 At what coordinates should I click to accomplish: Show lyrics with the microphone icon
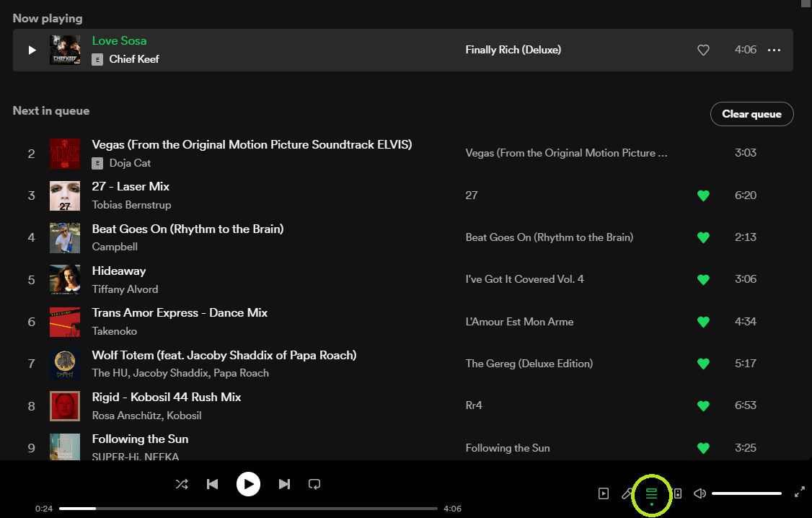click(627, 493)
